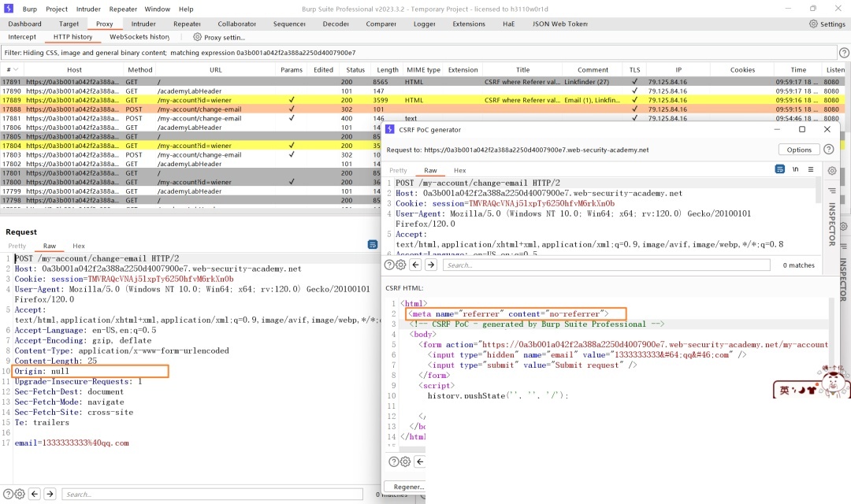Switch to the Extensions tab
Screen dimensions: 851x504
469,24
